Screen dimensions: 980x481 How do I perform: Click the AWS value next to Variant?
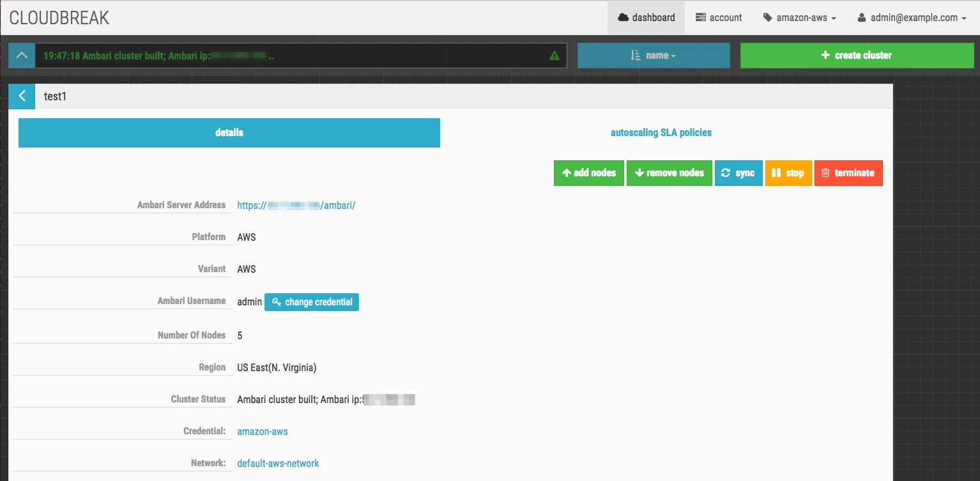point(247,269)
